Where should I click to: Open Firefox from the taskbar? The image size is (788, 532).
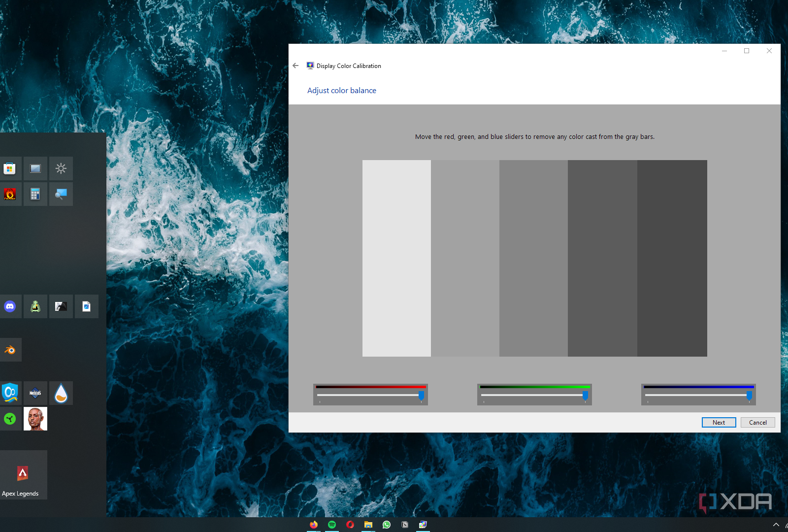pos(314,525)
